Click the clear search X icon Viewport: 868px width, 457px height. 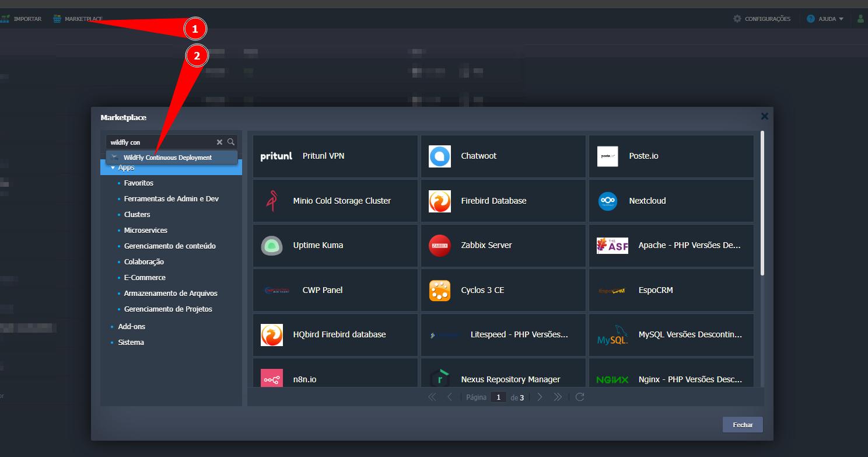tap(219, 142)
